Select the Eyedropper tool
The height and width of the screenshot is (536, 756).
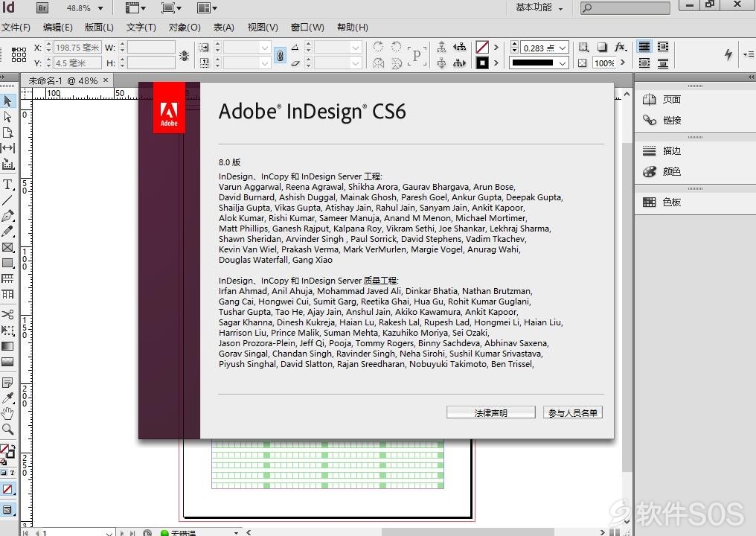7,398
